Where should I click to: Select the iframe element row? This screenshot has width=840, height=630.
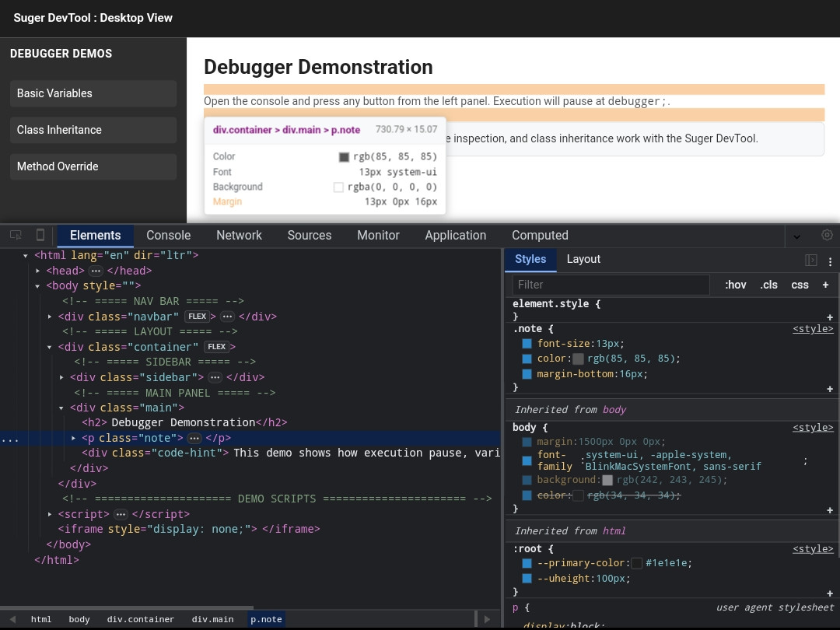250,530
